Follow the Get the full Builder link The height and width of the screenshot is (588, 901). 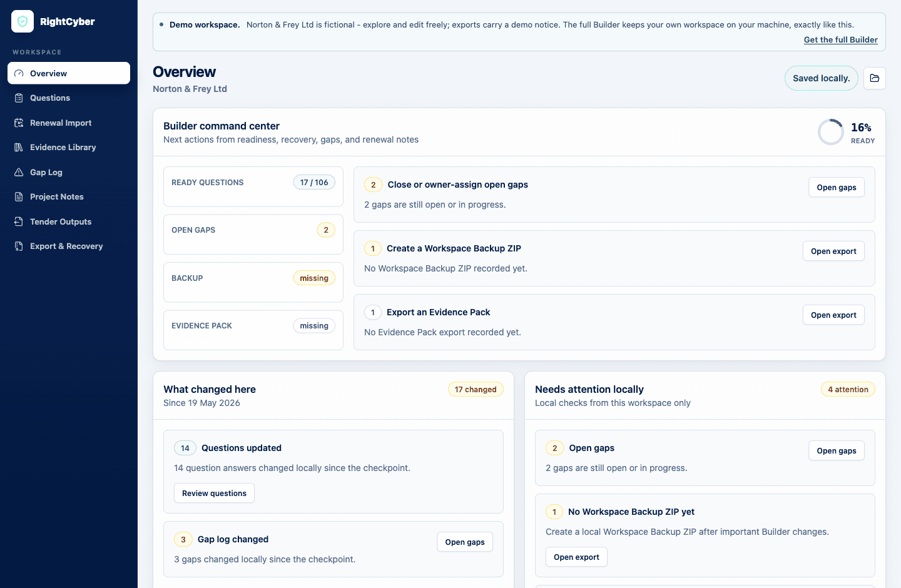point(840,39)
